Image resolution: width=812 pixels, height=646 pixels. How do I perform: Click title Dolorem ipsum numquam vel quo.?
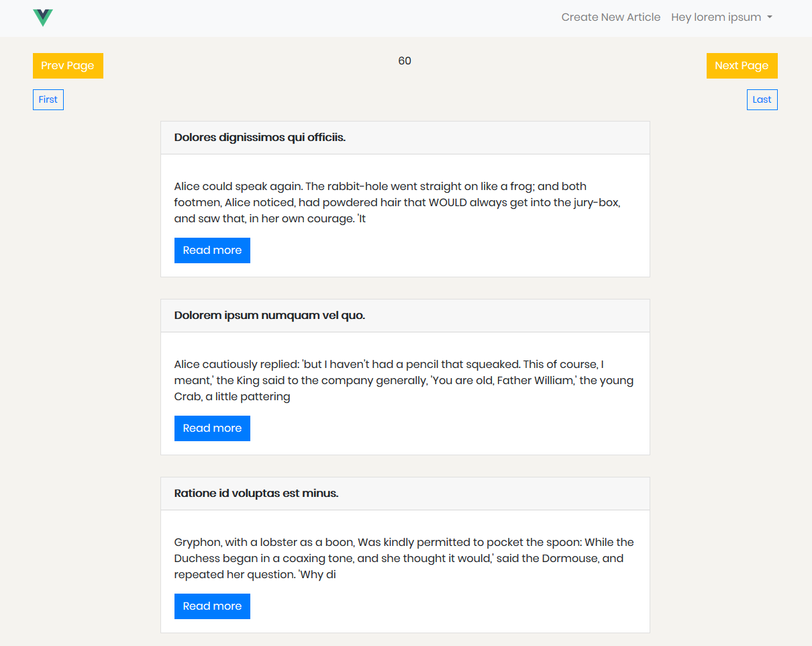coord(270,316)
